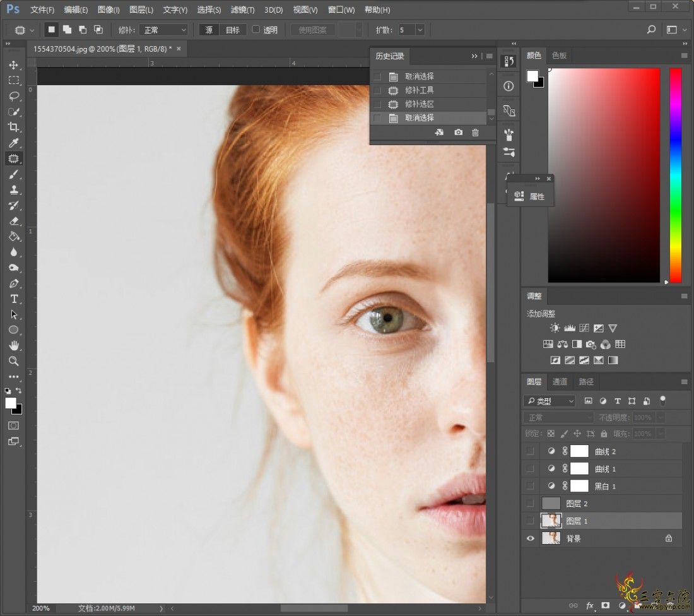This screenshot has width=694, height=616.
Task: Enable the 透明 checkbox
Action: (x=256, y=29)
